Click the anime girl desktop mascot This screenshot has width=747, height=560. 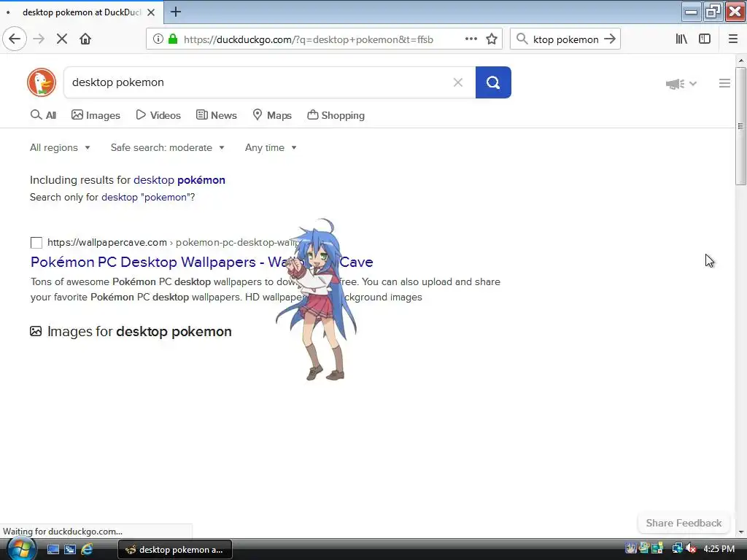pyautogui.click(x=318, y=300)
